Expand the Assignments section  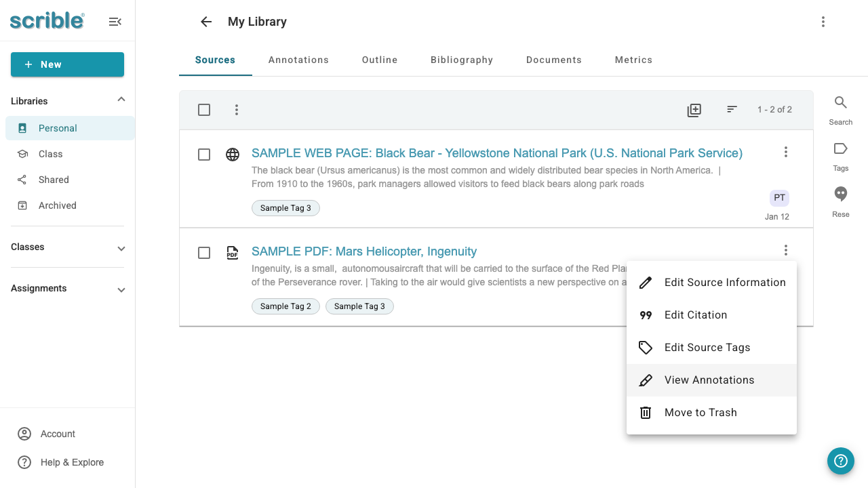pos(121,290)
